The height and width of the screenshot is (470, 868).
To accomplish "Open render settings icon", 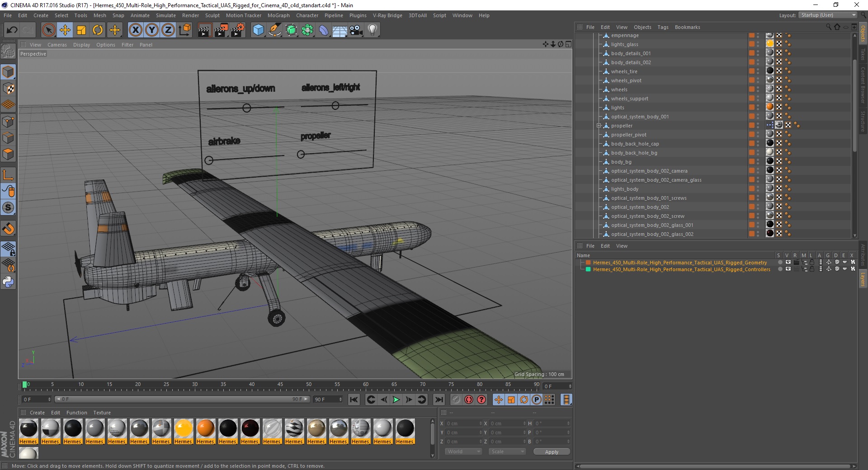I will [x=237, y=30].
